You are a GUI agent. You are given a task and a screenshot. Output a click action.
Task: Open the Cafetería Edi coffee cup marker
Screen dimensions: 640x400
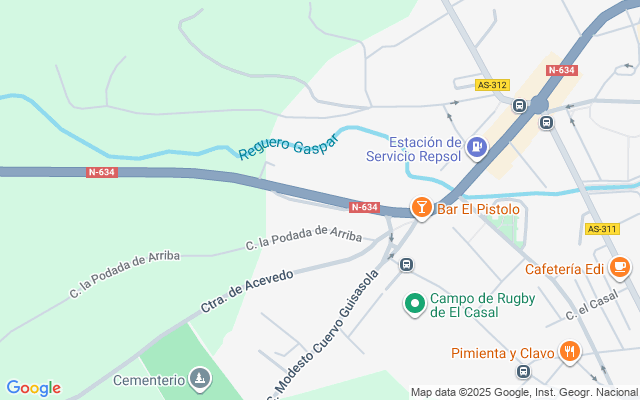[x=620, y=267]
